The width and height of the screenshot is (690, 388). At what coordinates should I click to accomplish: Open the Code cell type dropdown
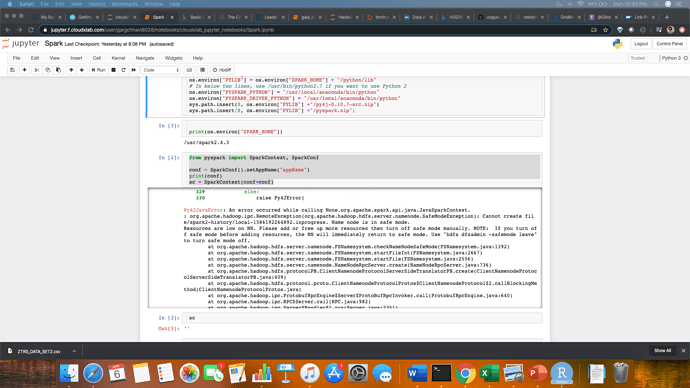(x=161, y=70)
